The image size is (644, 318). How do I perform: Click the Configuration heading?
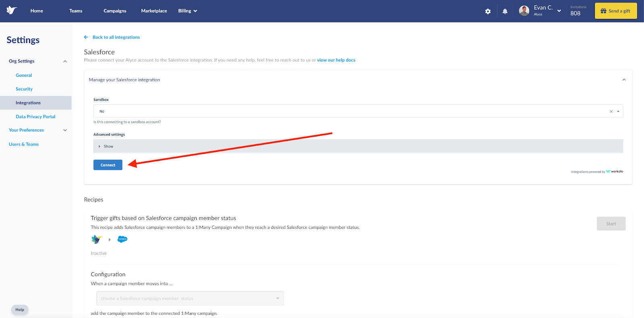(108, 274)
